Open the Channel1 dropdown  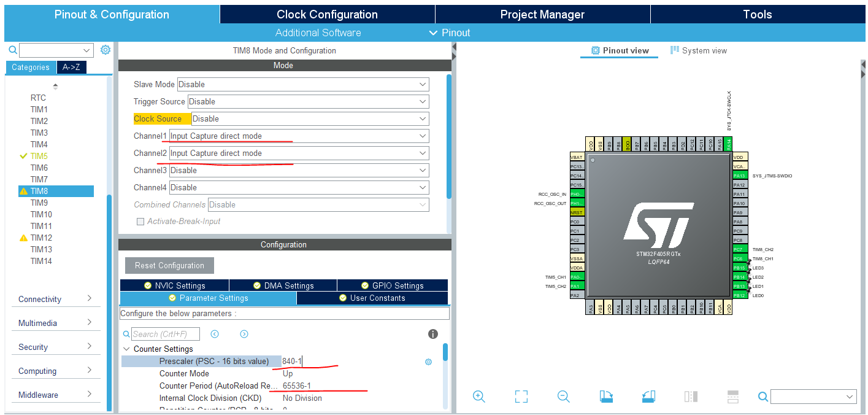point(299,136)
